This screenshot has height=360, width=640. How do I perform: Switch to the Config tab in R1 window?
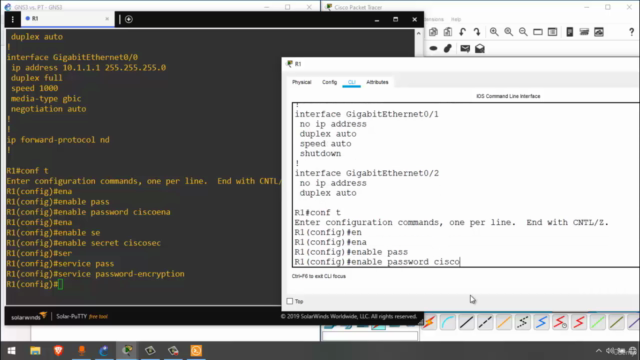(329, 82)
